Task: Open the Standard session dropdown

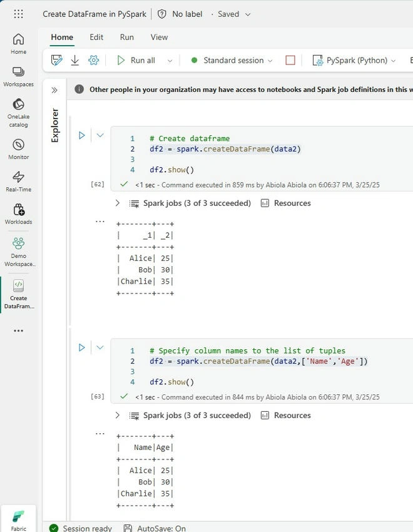Action: tap(232, 60)
